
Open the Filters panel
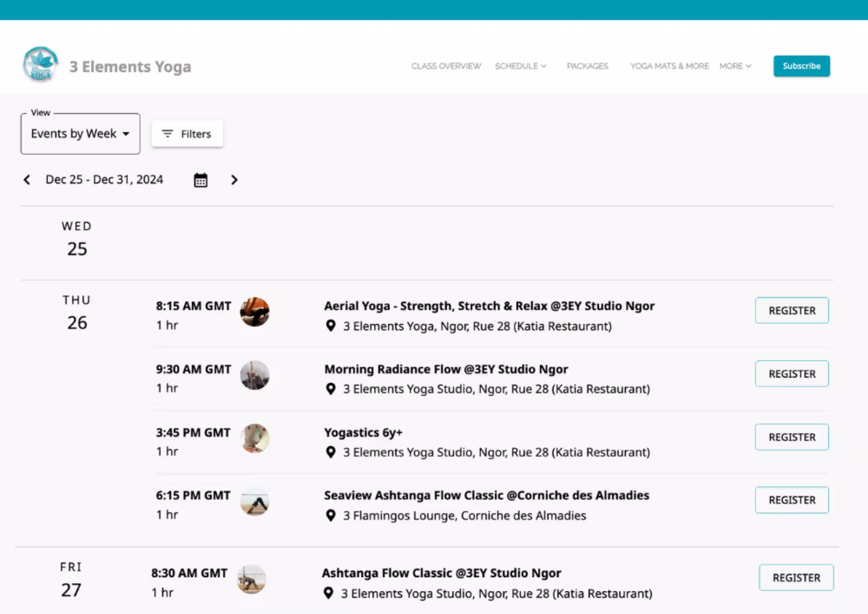point(187,134)
